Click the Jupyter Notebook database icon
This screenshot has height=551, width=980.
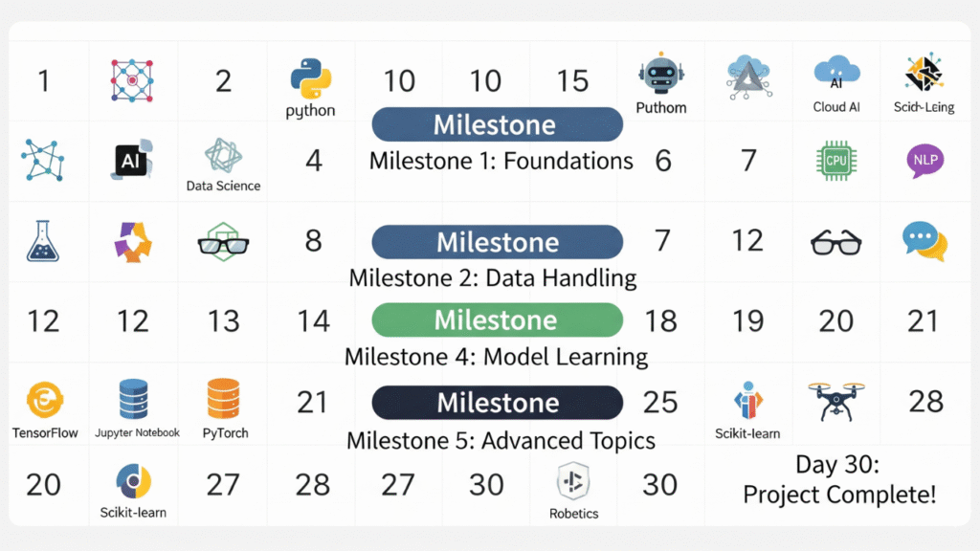pos(134,399)
